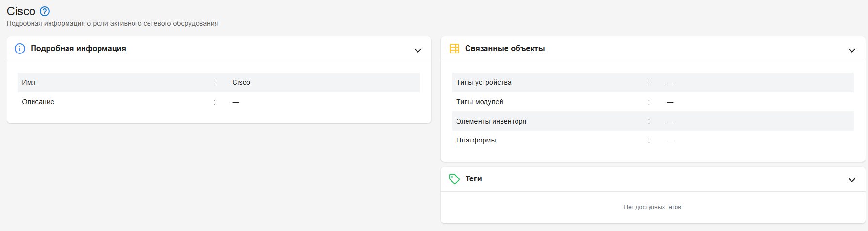Click the Элементы инвентаря row label
The image size is (868, 231).
(x=491, y=121)
